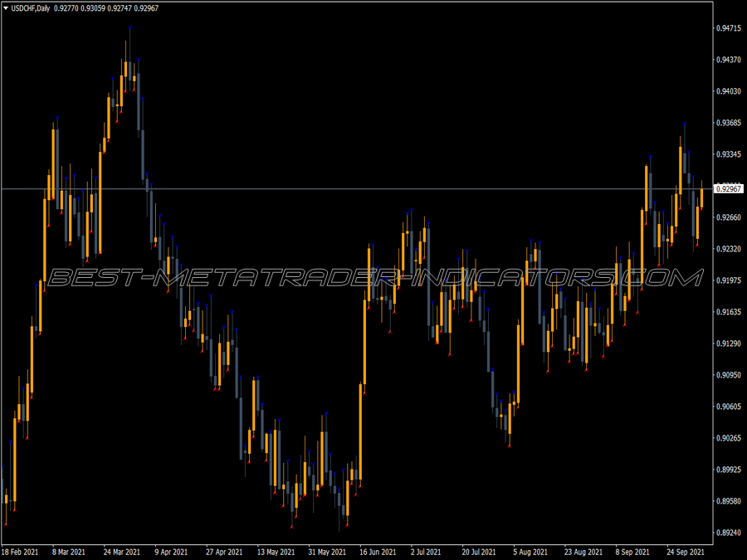Click the 13 May 2021 date label
This screenshot has height=560, width=747.
pyautogui.click(x=276, y=552)
